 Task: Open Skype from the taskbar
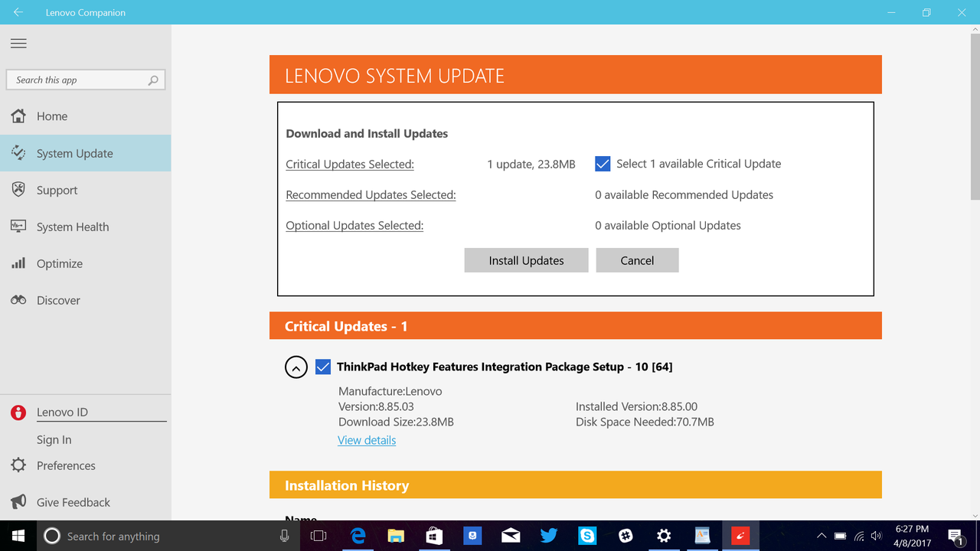pos(587,536)
